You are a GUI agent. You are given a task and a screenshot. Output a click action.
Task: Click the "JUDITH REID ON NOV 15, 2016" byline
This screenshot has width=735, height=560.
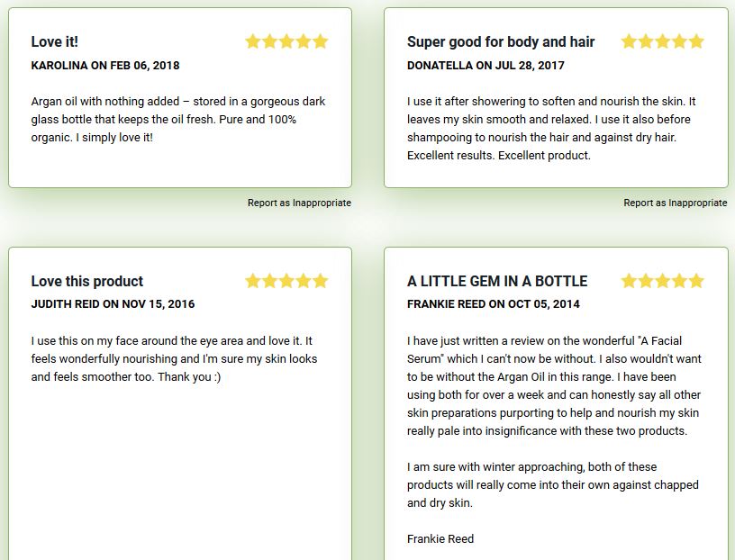click(x=113, y=304)
